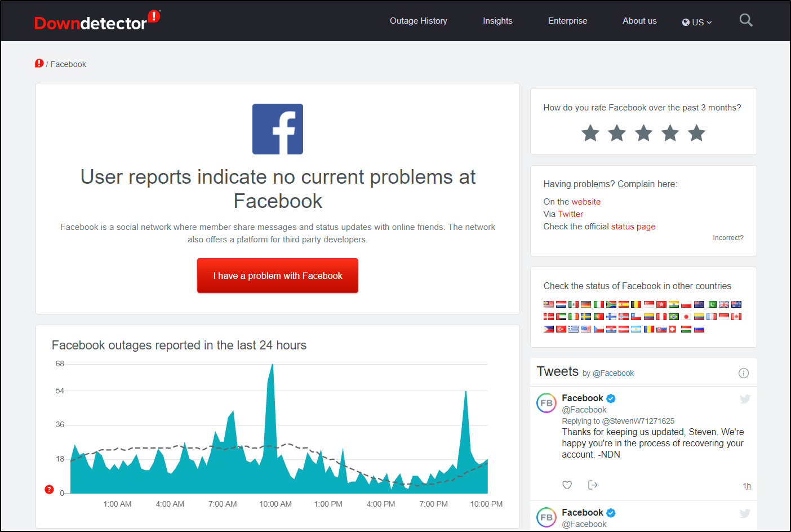Rate Facebook one star
Screen dimensions: 791x532
click(x=590, y=133)
